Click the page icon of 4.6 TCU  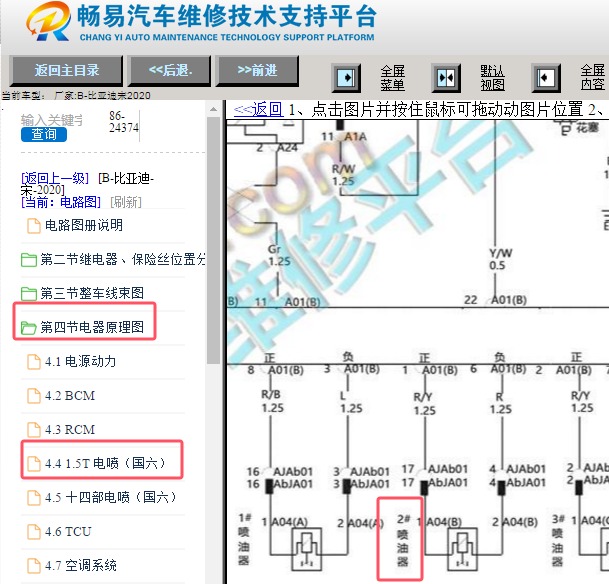tap(34, 532)
